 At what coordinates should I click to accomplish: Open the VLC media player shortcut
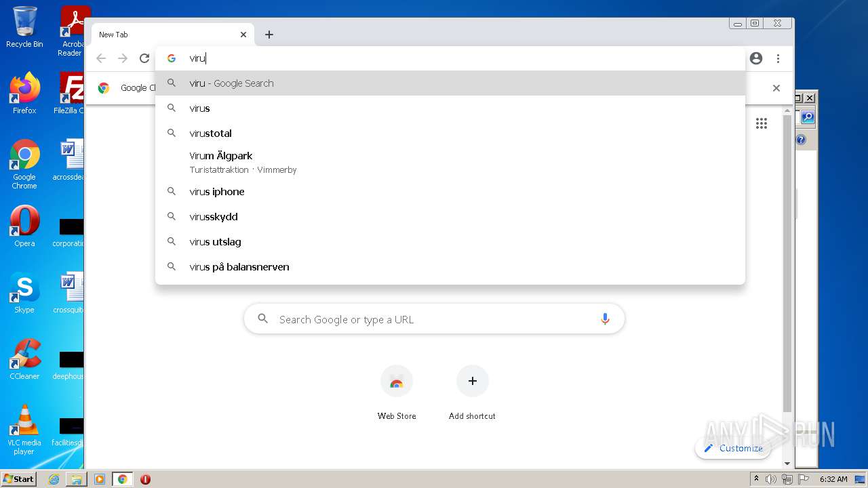[24, 430]
